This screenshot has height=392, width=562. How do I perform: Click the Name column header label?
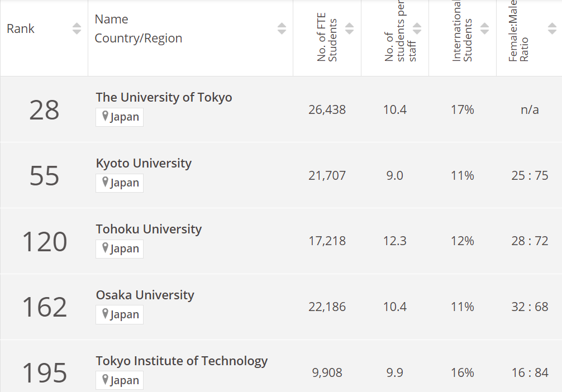111,19
